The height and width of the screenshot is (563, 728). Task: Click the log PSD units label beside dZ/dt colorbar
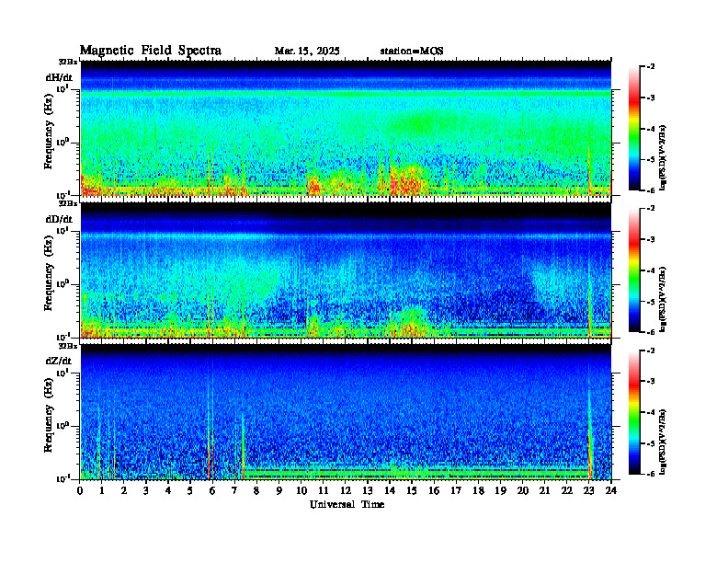click(x=663, y=441)
